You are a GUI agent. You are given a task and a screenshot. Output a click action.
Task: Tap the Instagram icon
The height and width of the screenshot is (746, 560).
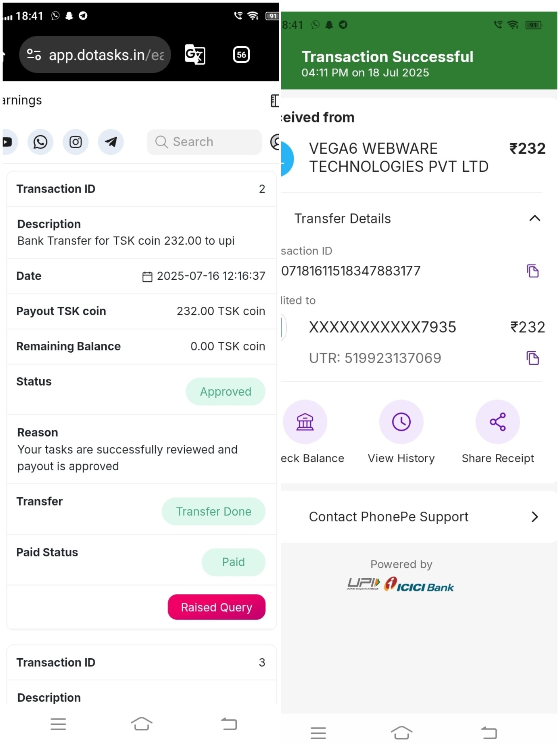(75, 142)
